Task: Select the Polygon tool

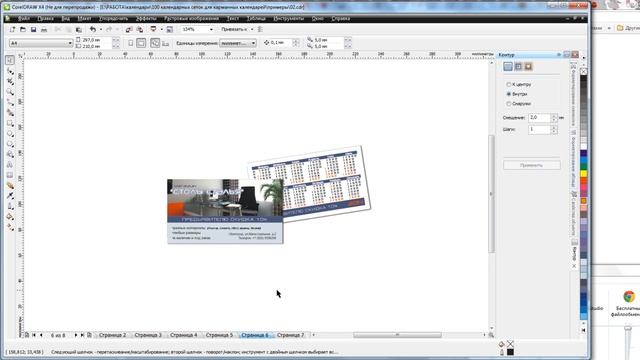Action: [x=10, y=144]
